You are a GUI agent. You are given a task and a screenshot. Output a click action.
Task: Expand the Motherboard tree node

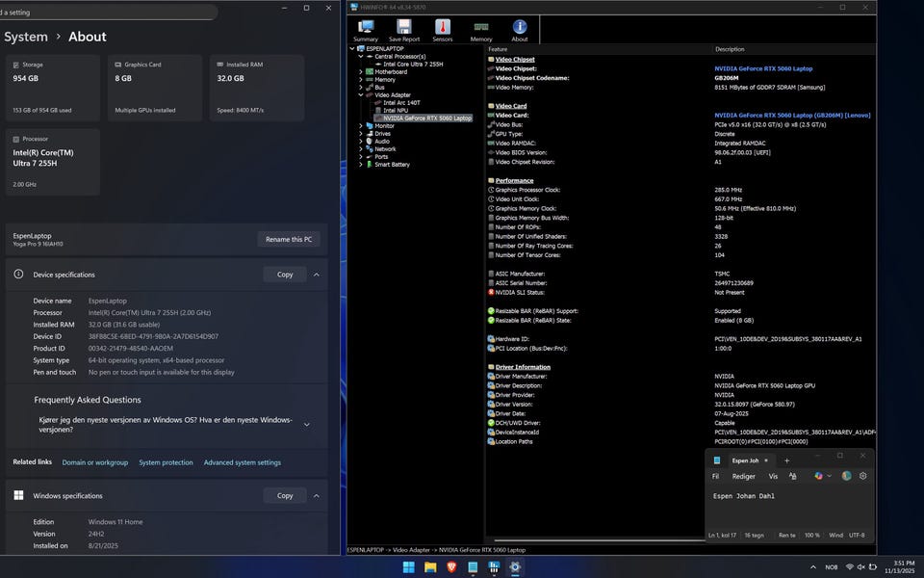point(361,71)
